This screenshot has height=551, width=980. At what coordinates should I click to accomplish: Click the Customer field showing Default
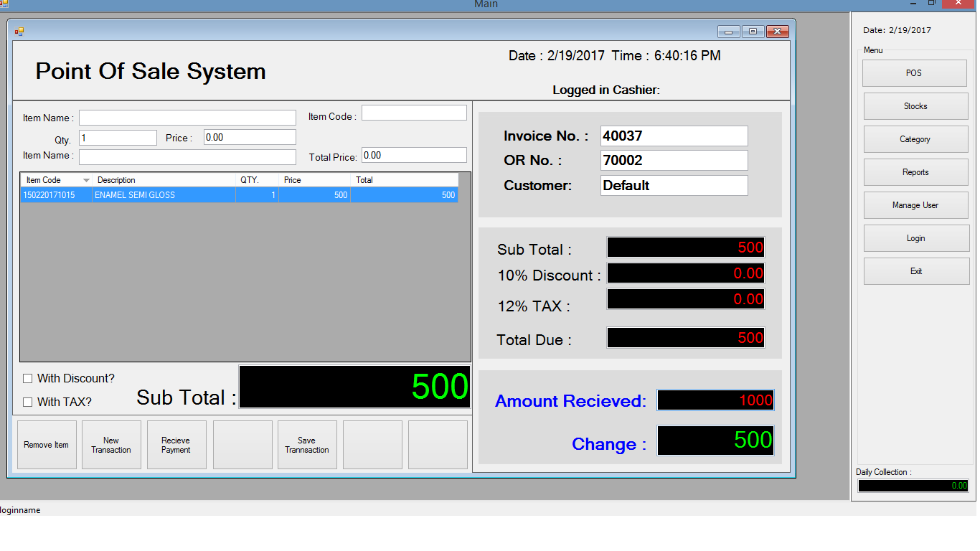[x=674, y=186]
